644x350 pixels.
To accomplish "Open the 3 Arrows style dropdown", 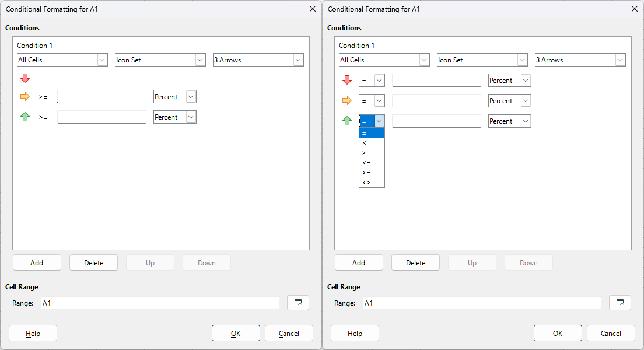I will coord(258,60).
